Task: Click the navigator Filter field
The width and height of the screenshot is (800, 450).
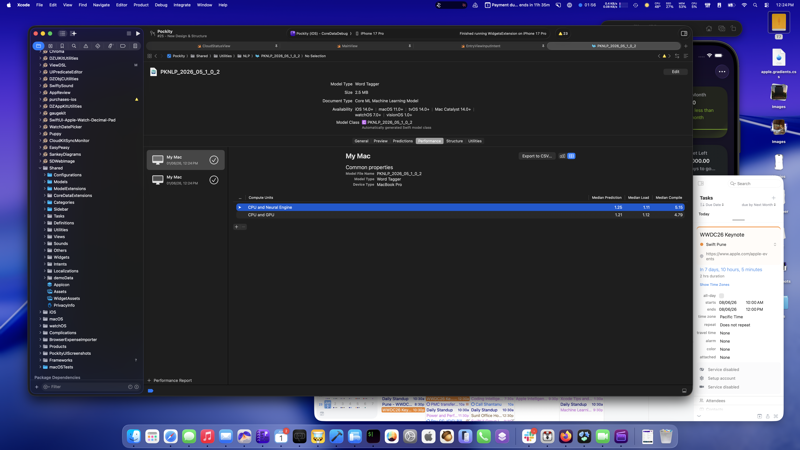Action: pos(87,387)
